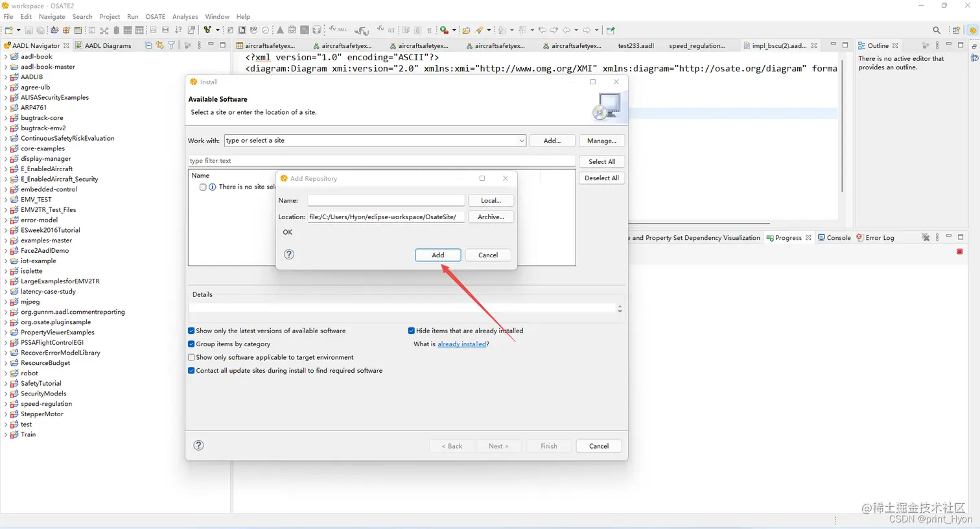
Task: Click the New wizard toolbar icon
Action: point(8,30)
